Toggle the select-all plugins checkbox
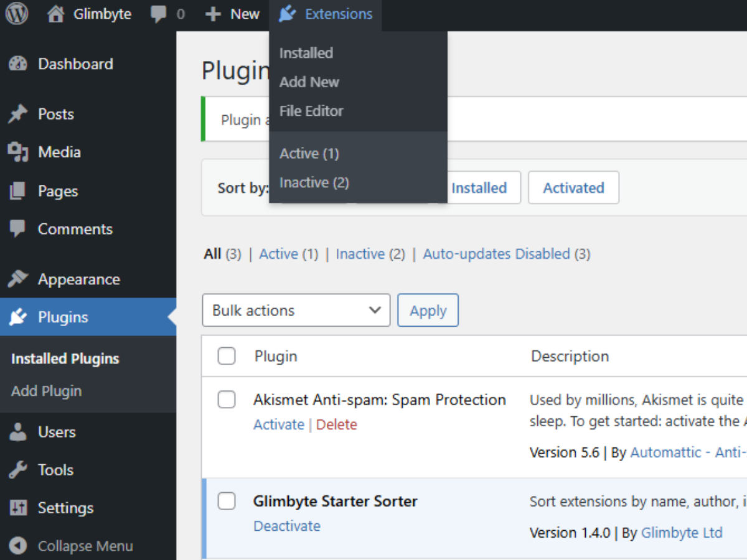This screenshot has height=560, width=747. (x=227, y=356)
